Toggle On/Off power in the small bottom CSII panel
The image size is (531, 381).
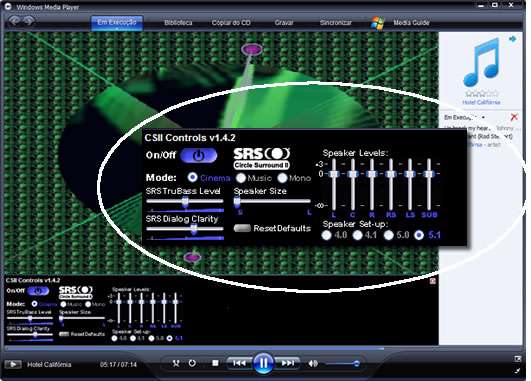38,291
